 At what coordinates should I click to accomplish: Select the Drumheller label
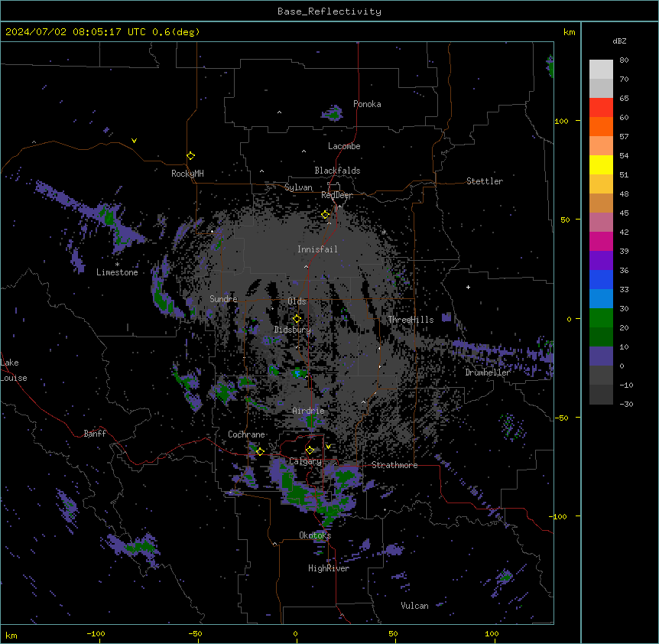[x=488, y=372]
